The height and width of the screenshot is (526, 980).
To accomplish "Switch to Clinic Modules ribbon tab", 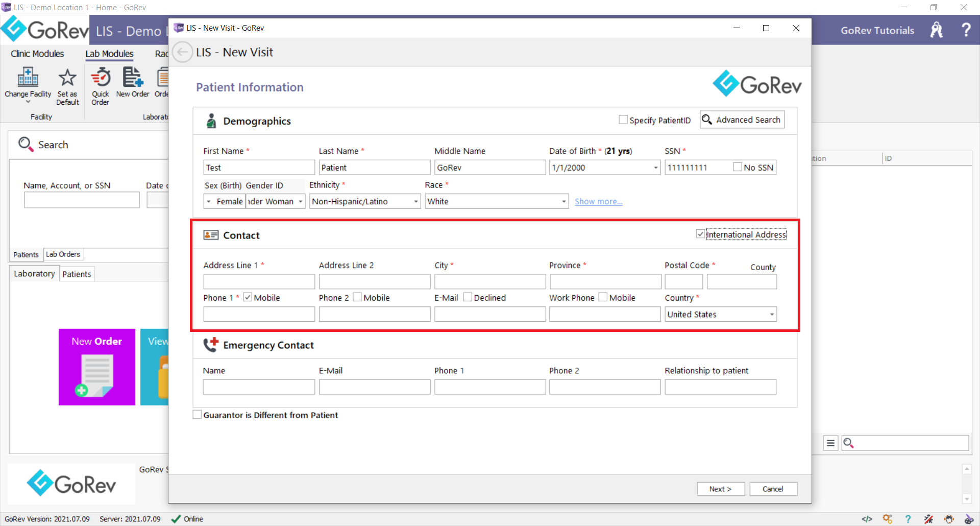I will coord(37,54).
